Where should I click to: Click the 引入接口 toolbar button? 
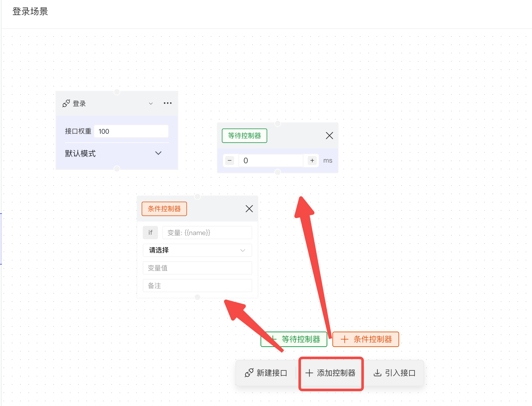(395, 373)
